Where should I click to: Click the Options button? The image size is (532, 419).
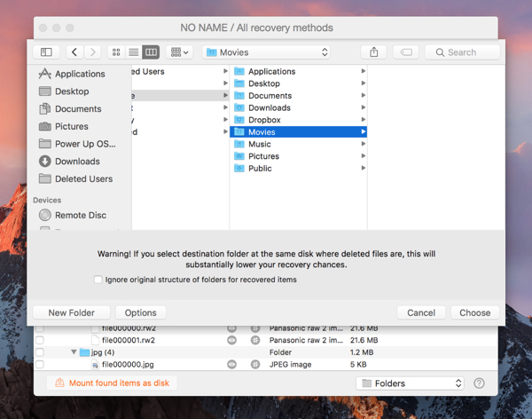[141, 312]
